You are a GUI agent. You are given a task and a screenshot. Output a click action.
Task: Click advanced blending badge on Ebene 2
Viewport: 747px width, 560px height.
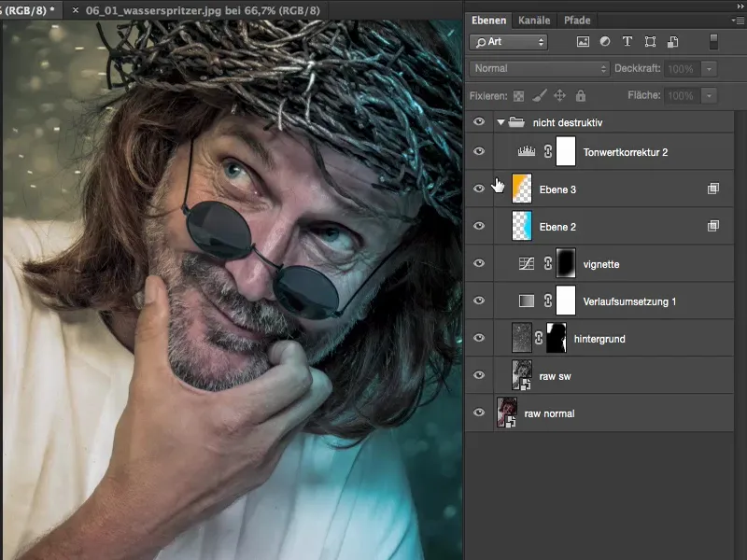713,226
